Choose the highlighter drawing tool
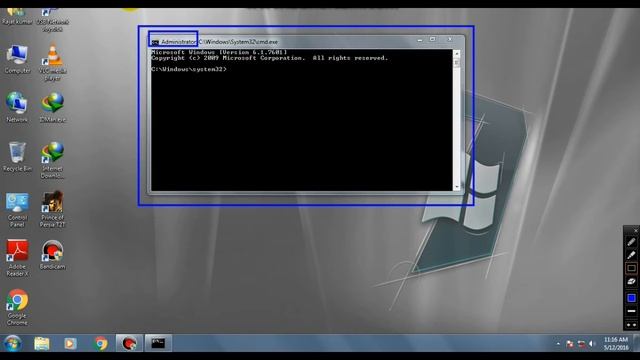The width and height of the screenshot is (640, 360). click(x=631, y=255)
